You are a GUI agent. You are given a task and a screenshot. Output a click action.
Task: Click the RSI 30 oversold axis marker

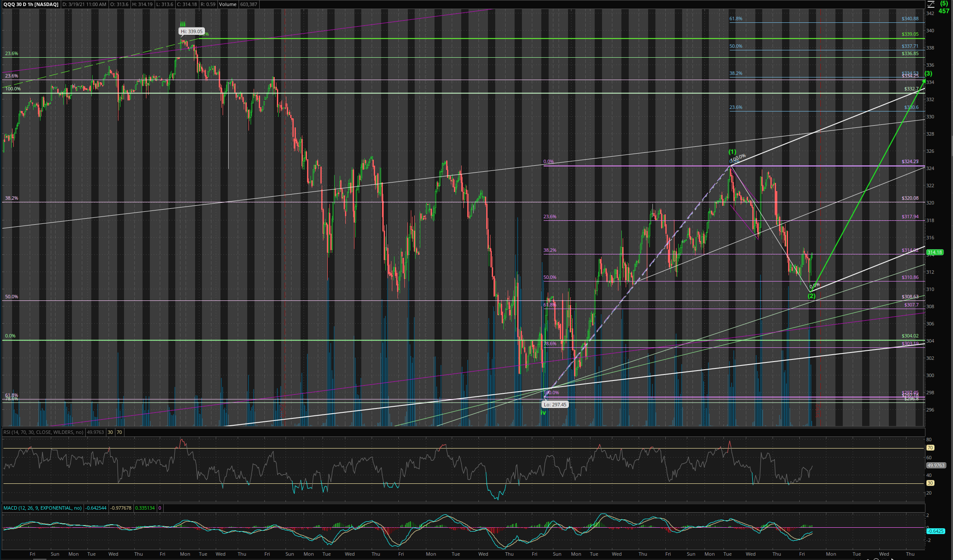coord(930,483)
